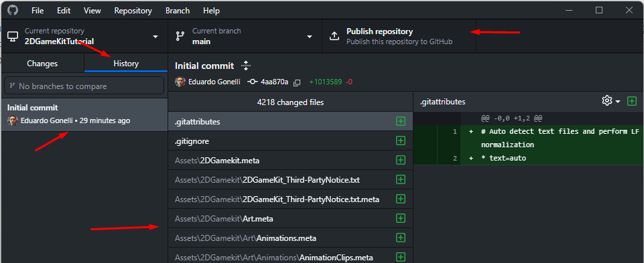
Task: Select the 2DGamekit.meta file row
Action: click(x=290, y=161)
